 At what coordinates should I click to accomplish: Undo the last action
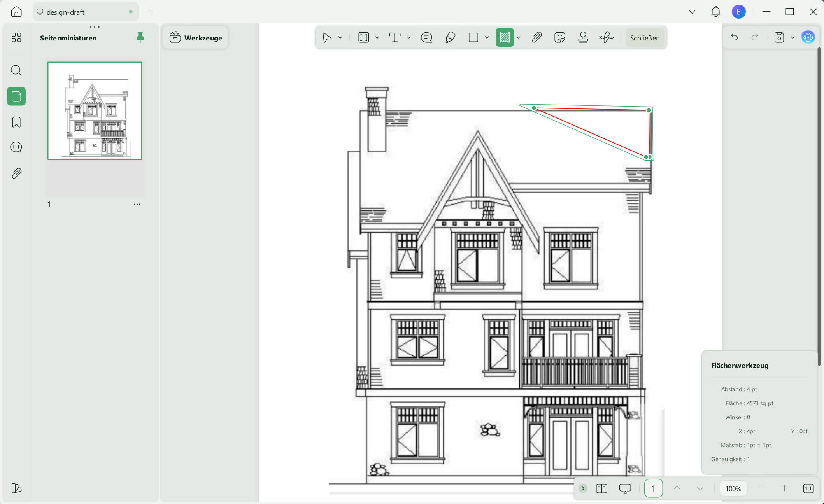[734, 37]
